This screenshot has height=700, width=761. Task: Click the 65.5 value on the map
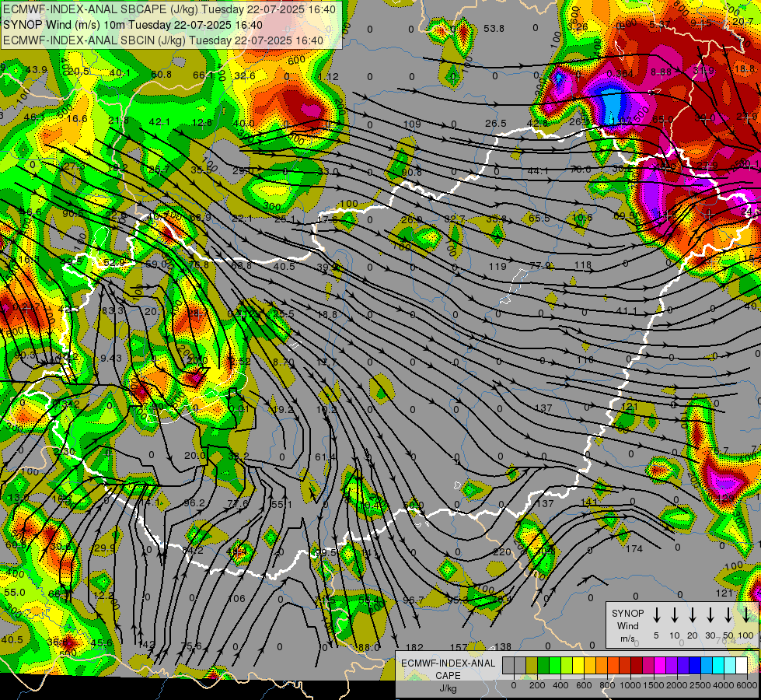pyautogui.click(x=539, y=219)
